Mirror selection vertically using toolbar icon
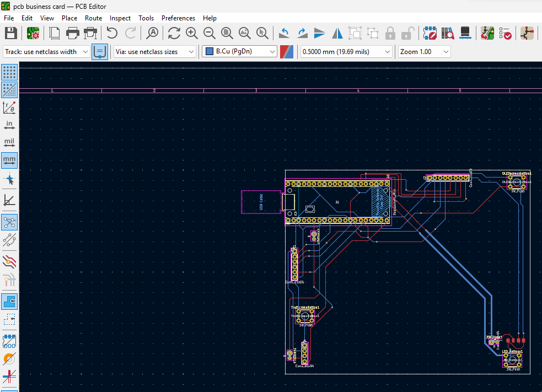Viewport: 542px width, 392px height. tap(320, 33)
